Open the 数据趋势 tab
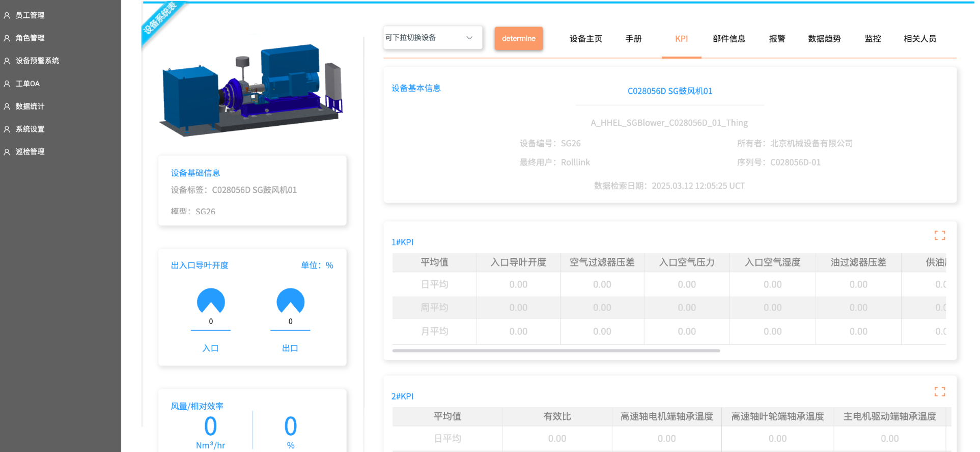 click(824, 39)
